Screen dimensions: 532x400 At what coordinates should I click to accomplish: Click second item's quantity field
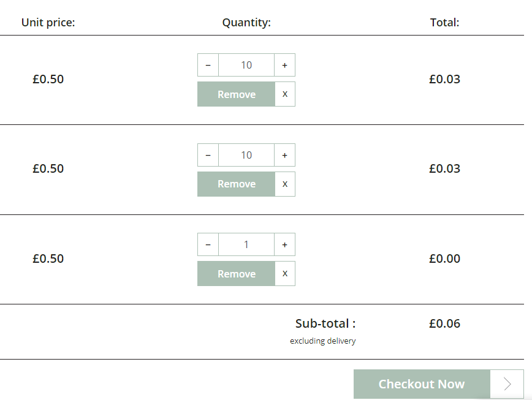pos(246,155)
